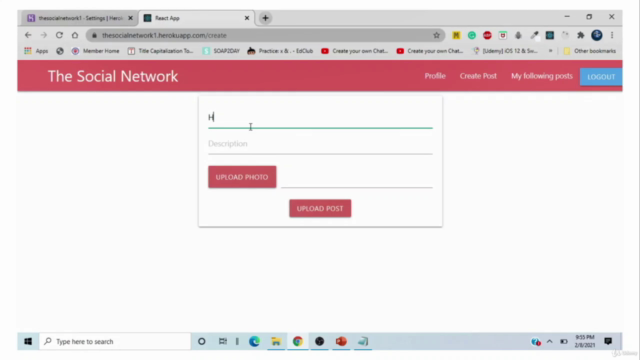Open PowerPoint from the taskbar
This screenshot has height=360, width=640.
point(341,341)
